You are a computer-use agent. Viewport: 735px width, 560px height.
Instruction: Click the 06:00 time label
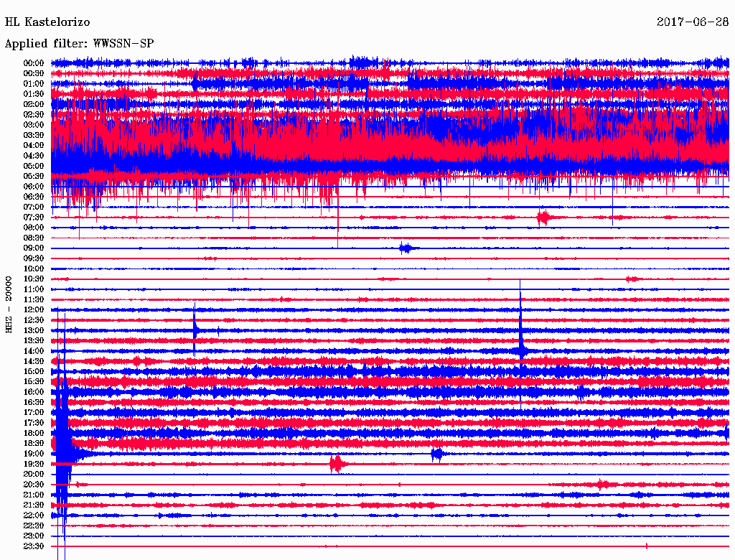pyautogui.click(x=34, y=186)
